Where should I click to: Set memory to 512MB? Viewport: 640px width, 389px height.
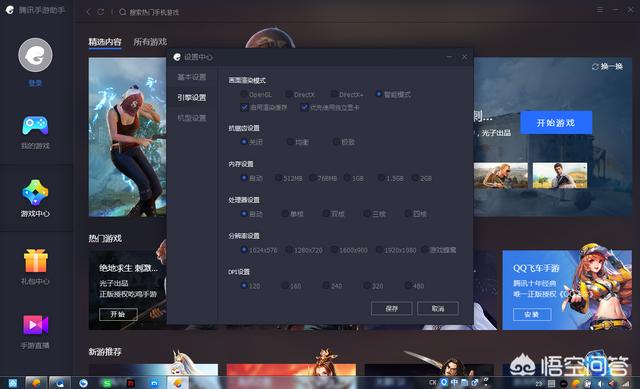tap(278, 178)
